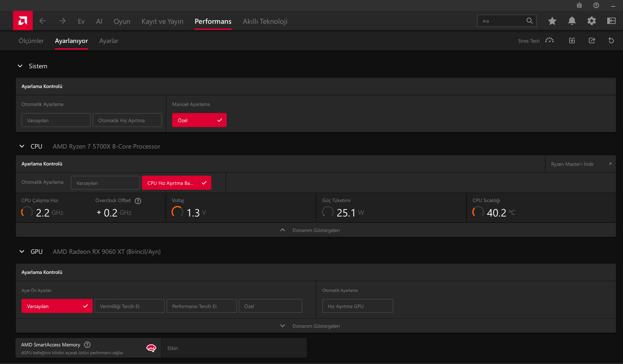Open settings gear icon
This screenshot has width=623, height=364.
(x=592, y=21)
